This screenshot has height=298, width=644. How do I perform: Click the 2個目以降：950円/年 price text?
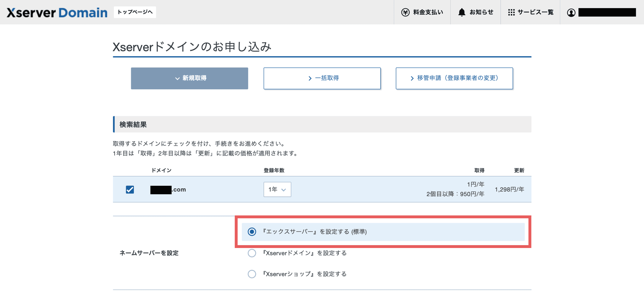point(455,194)
